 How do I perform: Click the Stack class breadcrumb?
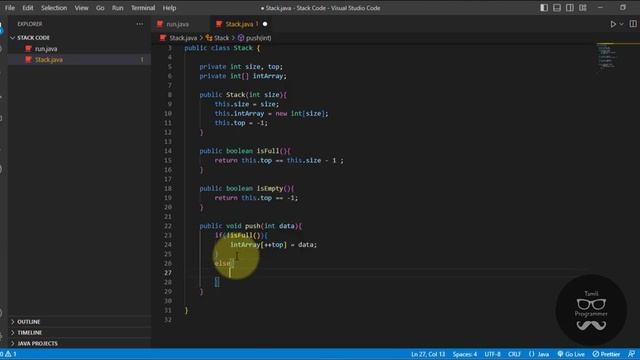coord(221,38)
